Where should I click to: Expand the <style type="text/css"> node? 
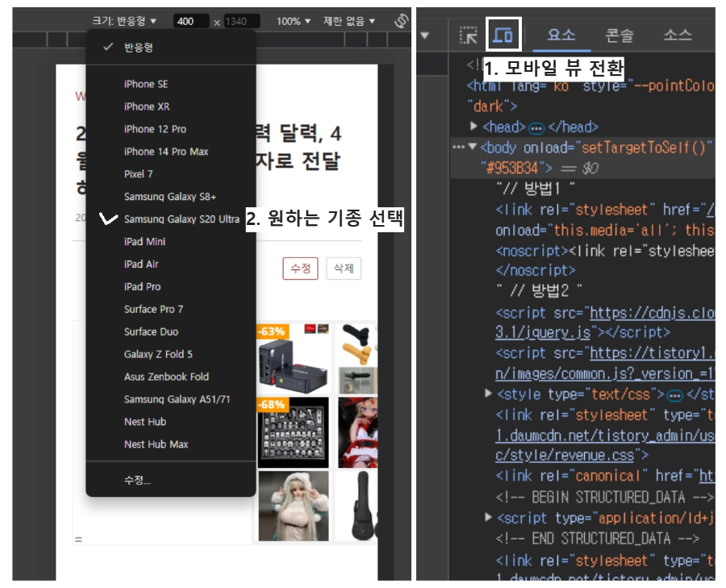point(488,394)
